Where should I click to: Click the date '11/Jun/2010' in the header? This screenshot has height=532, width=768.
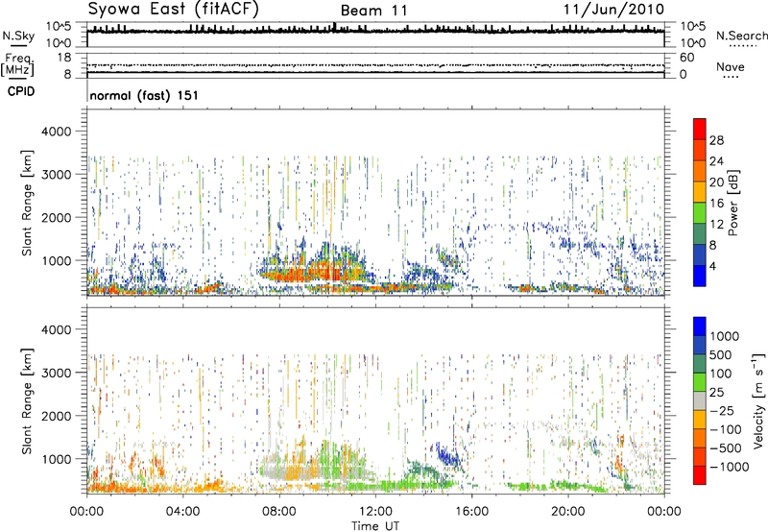[613, 10]
